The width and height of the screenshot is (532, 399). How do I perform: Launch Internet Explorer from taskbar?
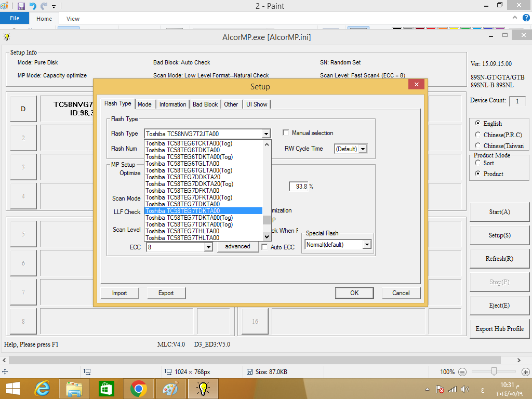42,389
